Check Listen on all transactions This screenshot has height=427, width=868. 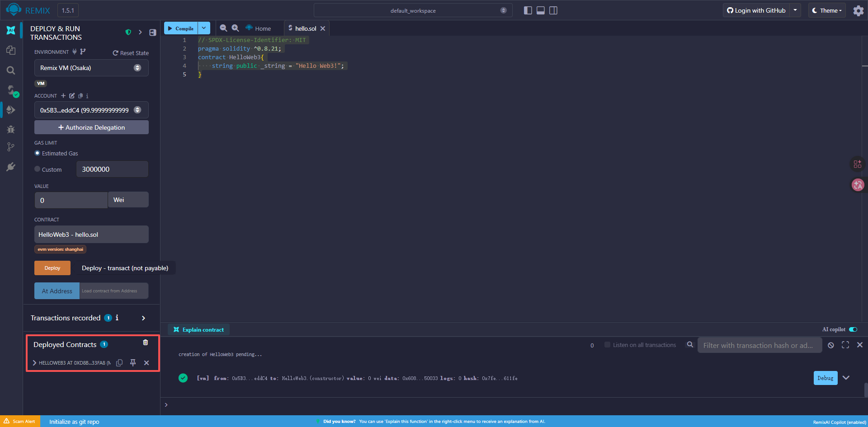[608, 345]
